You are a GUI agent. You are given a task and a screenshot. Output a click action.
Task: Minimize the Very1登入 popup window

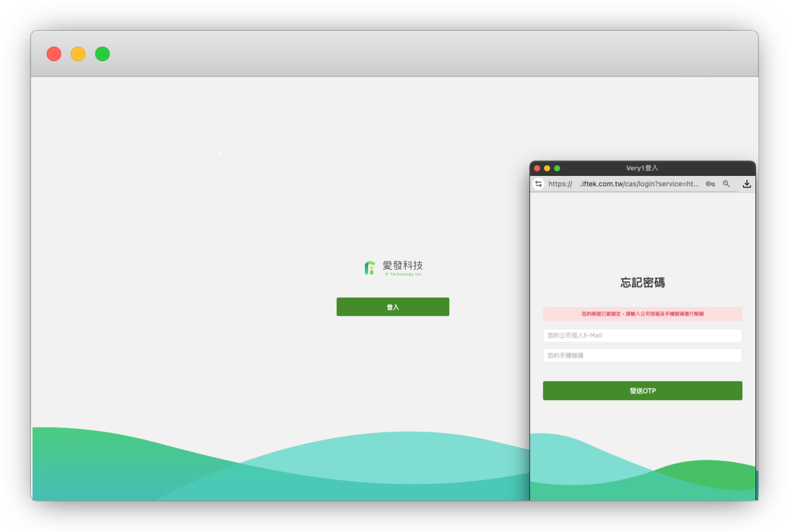pyautogui.click(x=547, y=168)
